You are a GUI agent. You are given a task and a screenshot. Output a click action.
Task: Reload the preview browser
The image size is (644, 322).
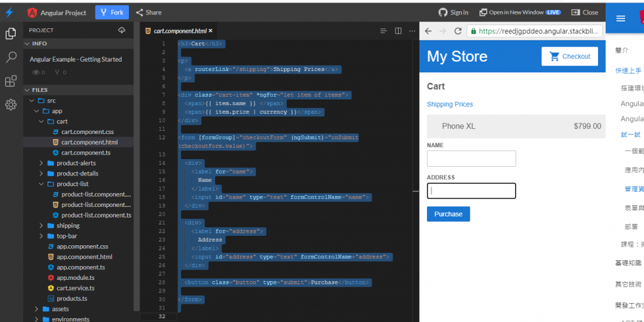tap(458, 31)
